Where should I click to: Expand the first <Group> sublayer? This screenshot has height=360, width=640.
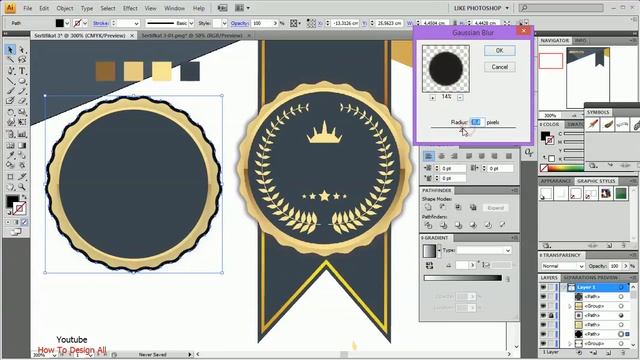pyautogui.click(x=570, y=306)
